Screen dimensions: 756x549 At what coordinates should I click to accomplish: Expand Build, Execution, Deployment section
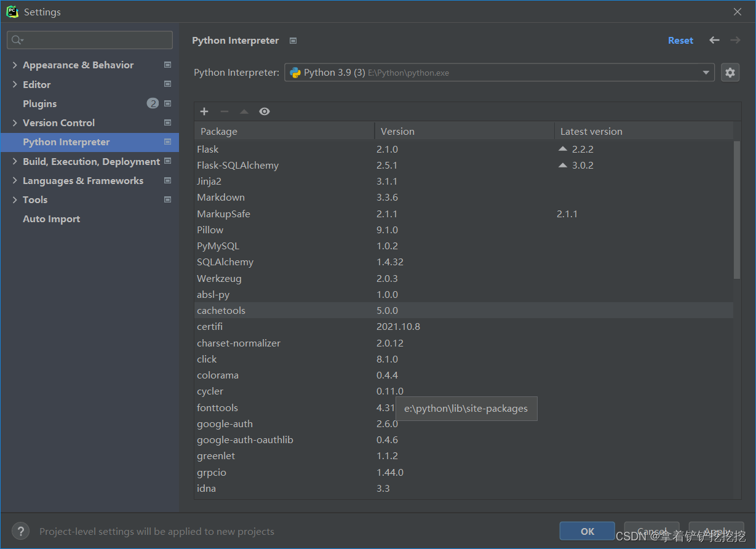click(x=15, y=161)
